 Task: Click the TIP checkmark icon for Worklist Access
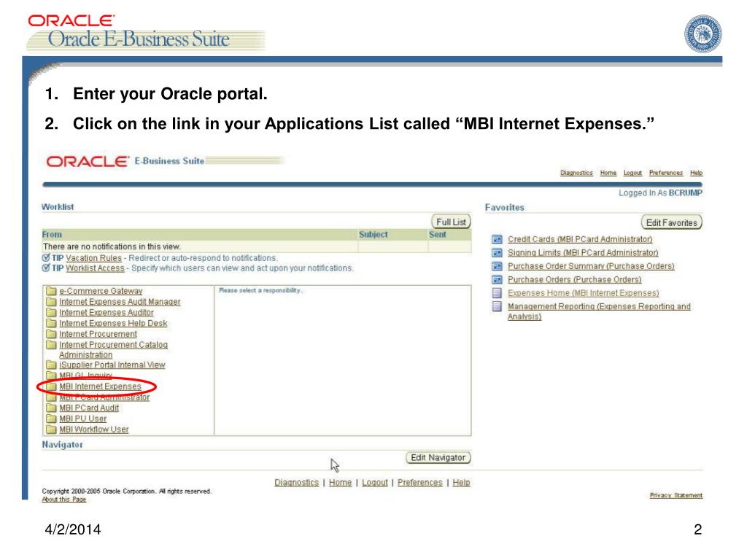pos(46,268)
